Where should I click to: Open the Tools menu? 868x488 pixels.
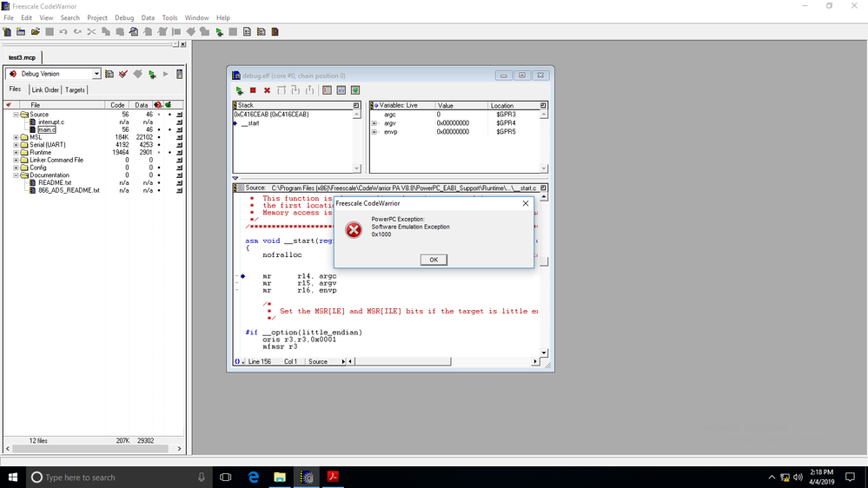tap(169, 17)
